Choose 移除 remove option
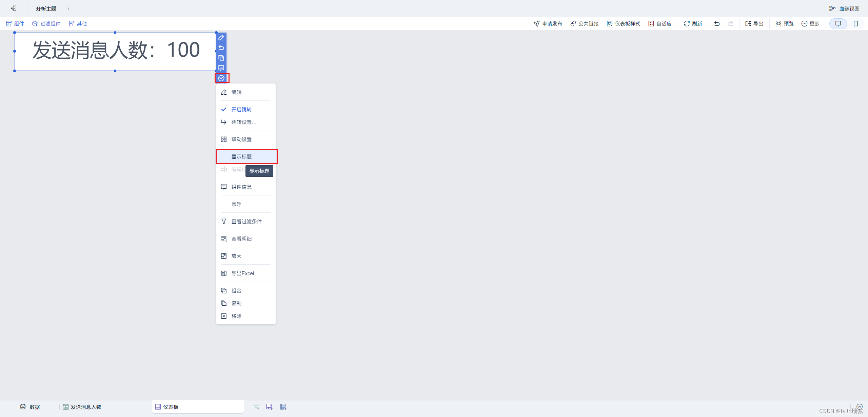The height and width of the screenshot is (417, 868). pos(246,316)
